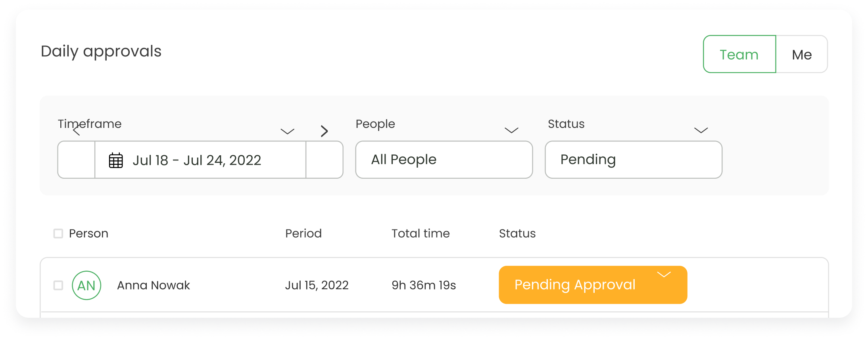
Task: Click the Period column header
Action: (x=303, y=234)
